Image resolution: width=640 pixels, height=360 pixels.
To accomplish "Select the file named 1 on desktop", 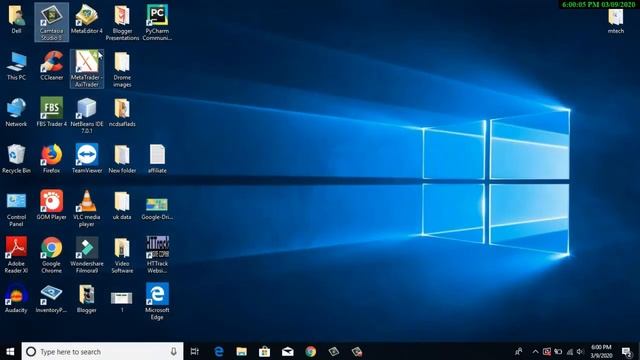I will (122, 301).
